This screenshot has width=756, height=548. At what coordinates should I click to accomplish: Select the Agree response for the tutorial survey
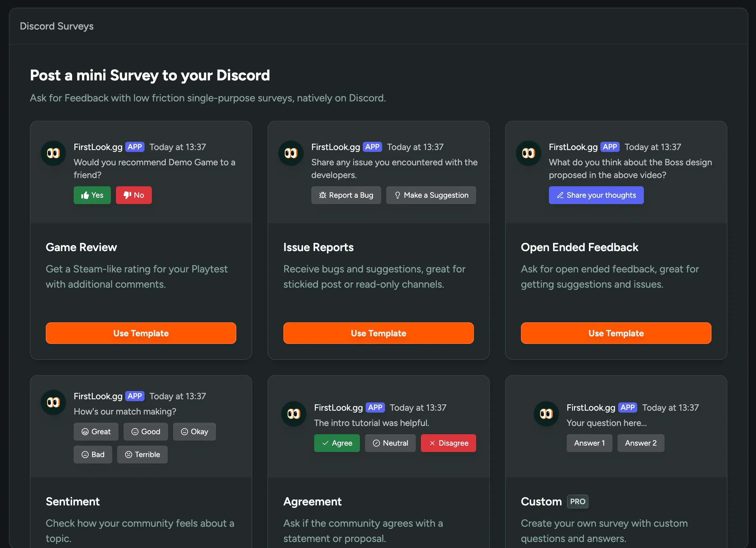[x=337, y=443]
